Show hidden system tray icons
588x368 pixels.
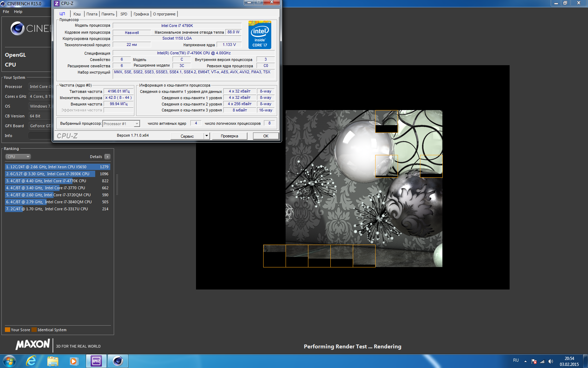[x=525, y=361]
